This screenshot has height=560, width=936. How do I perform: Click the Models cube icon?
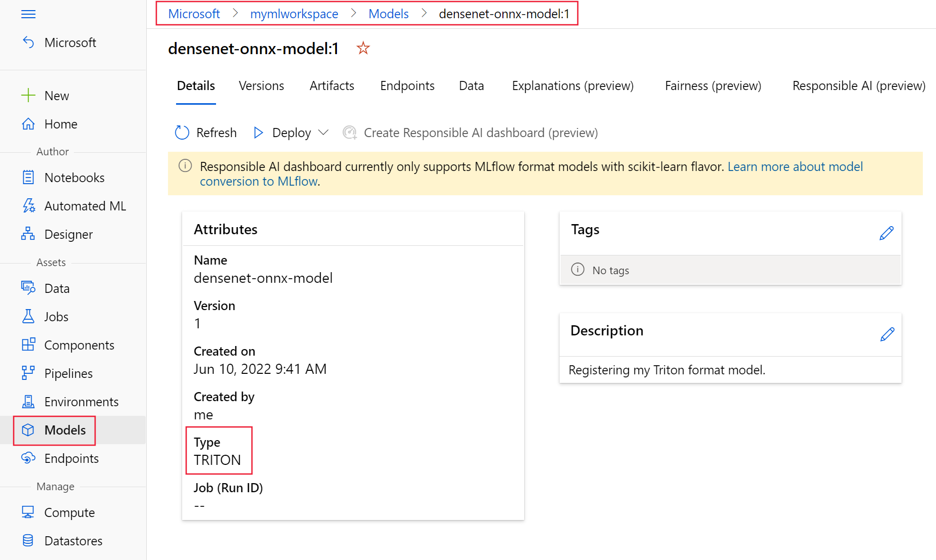pyautogui.click(x=28, y=430)
